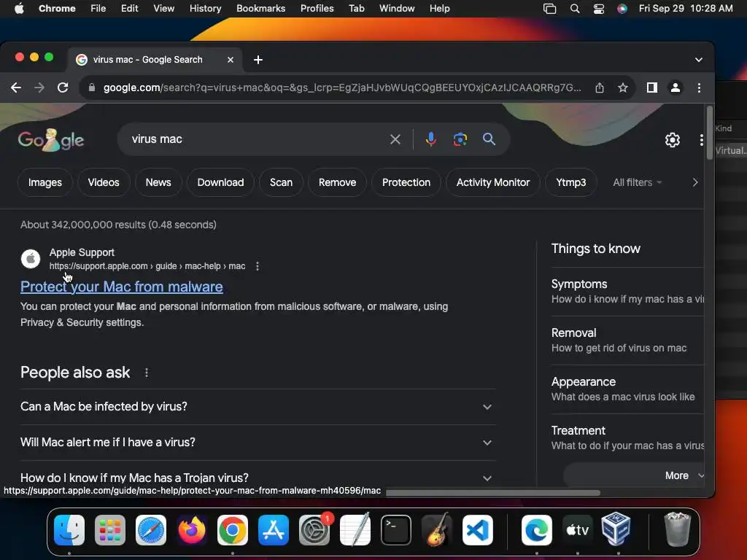The width and height of the screenshot is (747, 560).
Task: Open System Settings from the Dock
Action: 314,530
